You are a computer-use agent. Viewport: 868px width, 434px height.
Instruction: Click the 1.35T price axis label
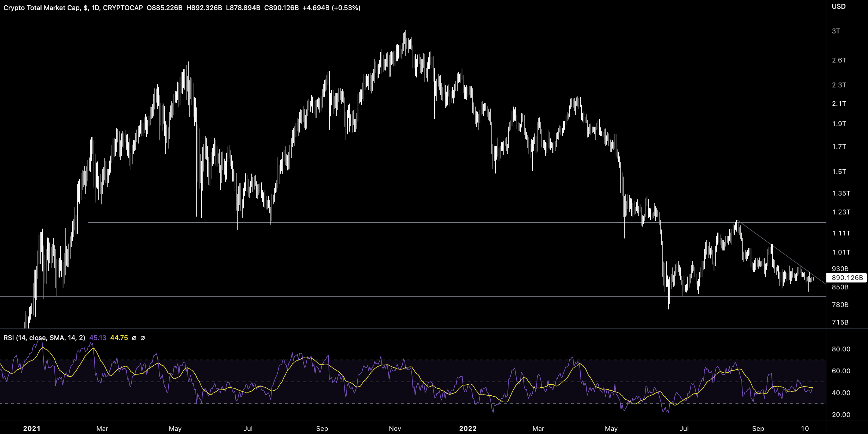[841, 193]
